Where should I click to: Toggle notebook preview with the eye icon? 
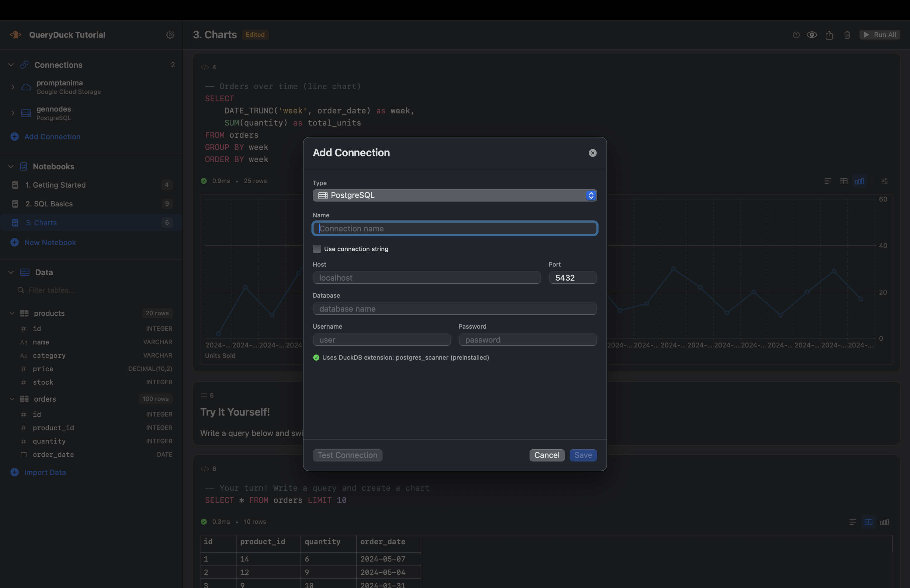tap(812, 35)
